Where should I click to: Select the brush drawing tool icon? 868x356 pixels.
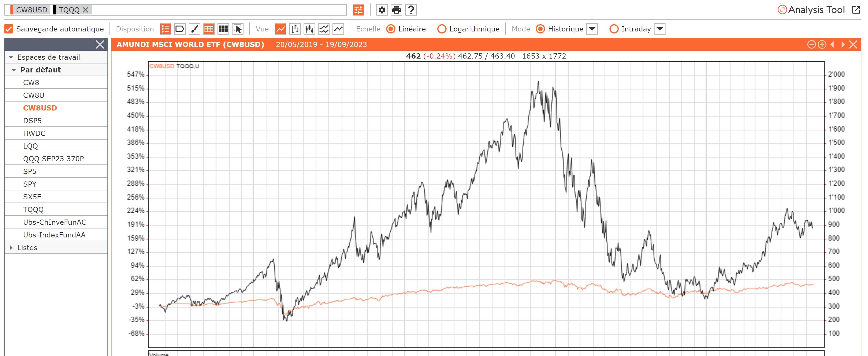click(x=194, y=29)
